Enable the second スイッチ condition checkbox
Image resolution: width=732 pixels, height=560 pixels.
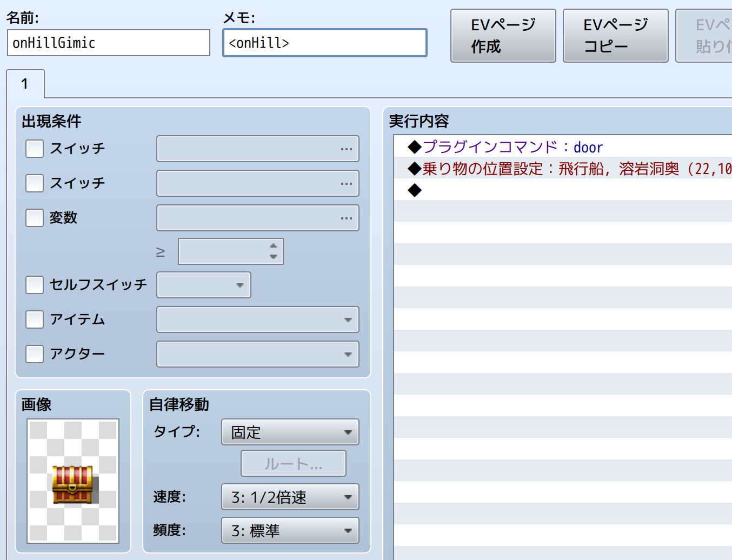tap(35, 183)
